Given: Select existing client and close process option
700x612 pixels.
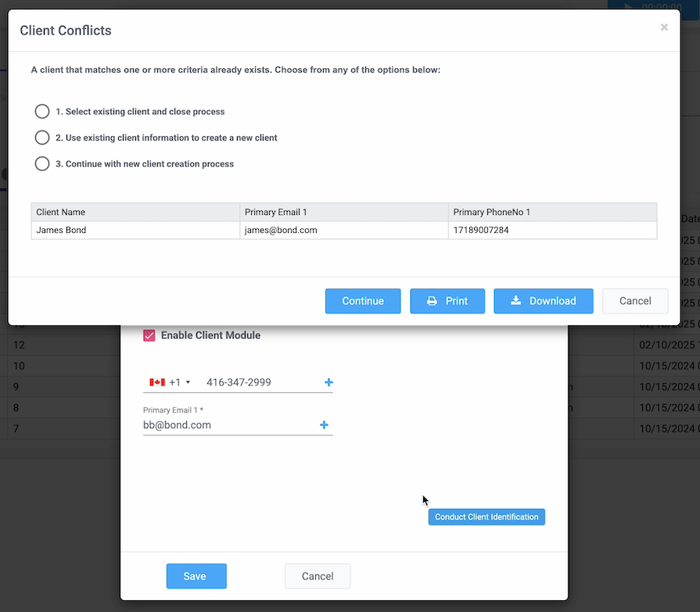Looking at the screenshot, I should tap(42, 112).
